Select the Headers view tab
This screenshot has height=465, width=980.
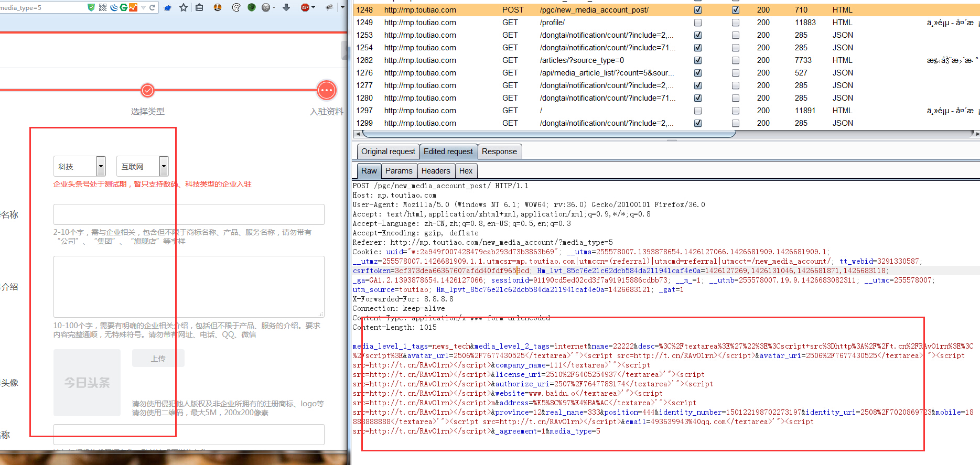click(x=436, y=171)
